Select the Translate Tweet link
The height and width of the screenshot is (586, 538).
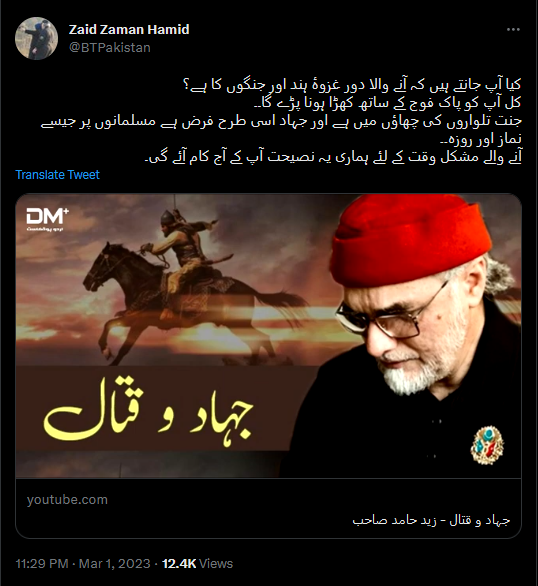point(58,175)
